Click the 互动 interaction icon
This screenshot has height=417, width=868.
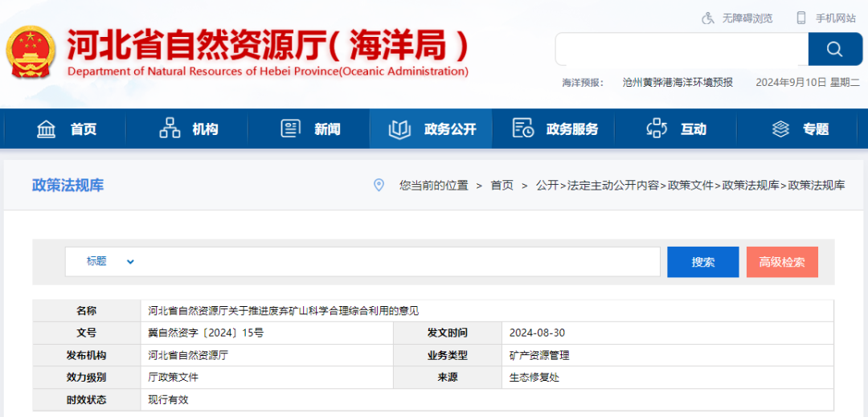(x=657, y=129)
